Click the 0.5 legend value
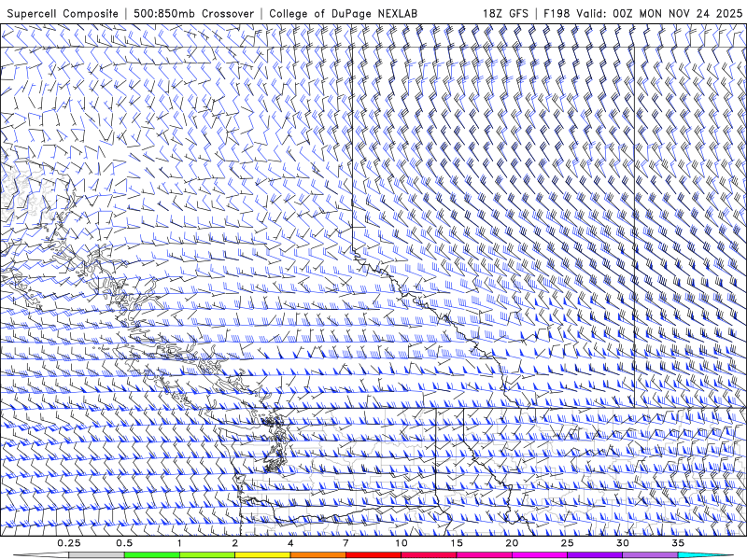 coord(124,543)
